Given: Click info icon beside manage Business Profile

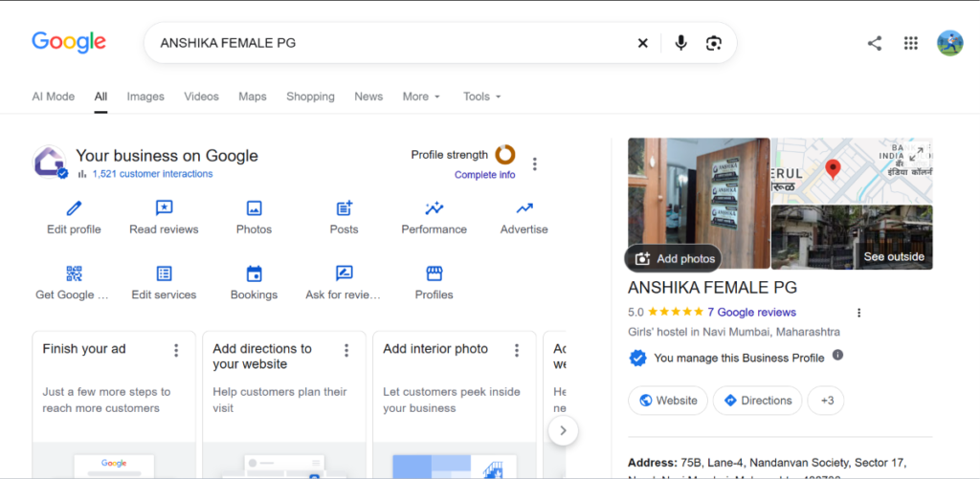Looking at the screenshot, I should tap(837, 355).
